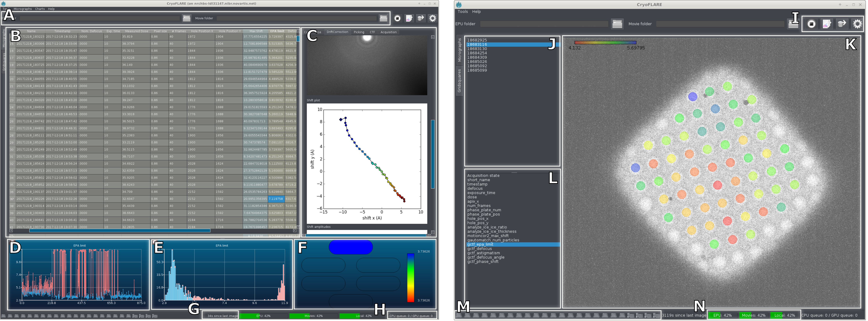This screenshot has width=868, height=321.
Task: Select the Gridsquares vertical tab in left window
Action: tap(4, 62)
